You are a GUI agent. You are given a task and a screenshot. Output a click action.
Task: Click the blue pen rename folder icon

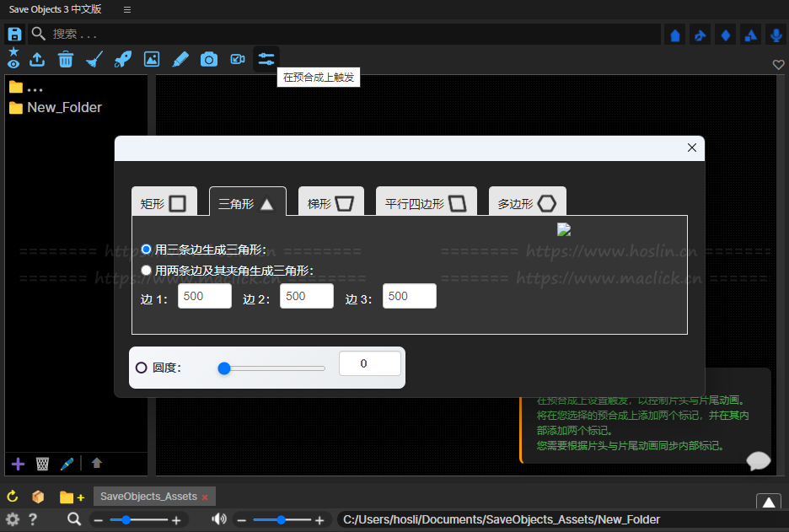coord(67,464)
